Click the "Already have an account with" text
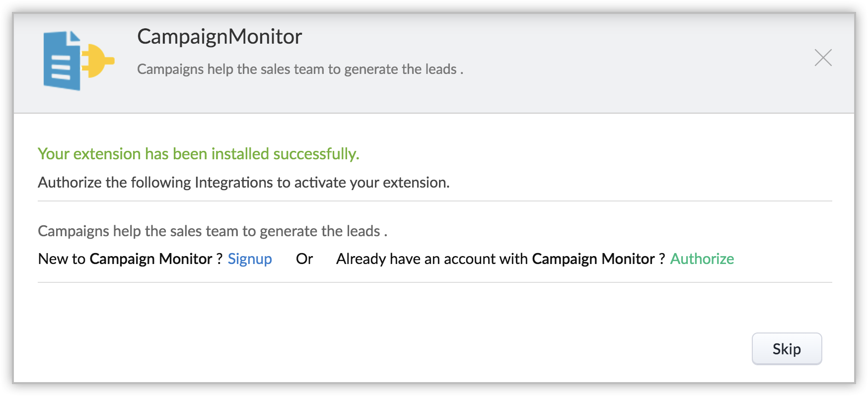Image resolution: width=868 pixels, height=396 pixels. point(432,259)
